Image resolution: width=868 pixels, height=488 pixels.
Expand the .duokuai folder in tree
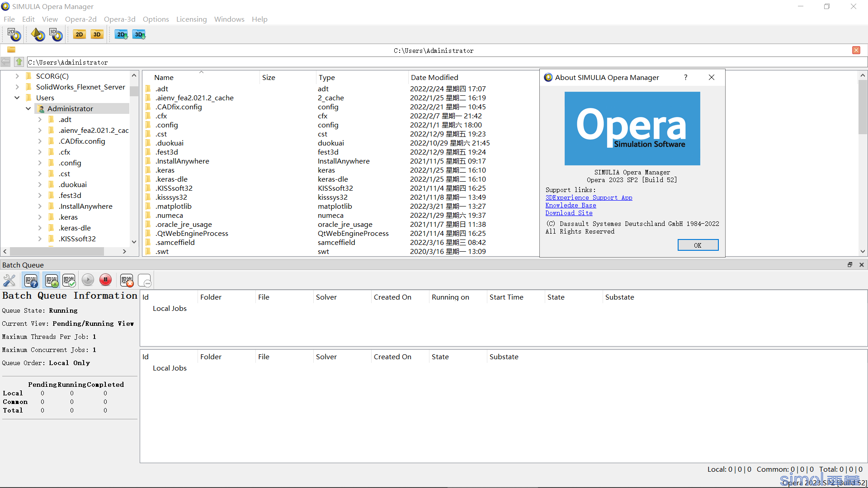tap(40, 184)
